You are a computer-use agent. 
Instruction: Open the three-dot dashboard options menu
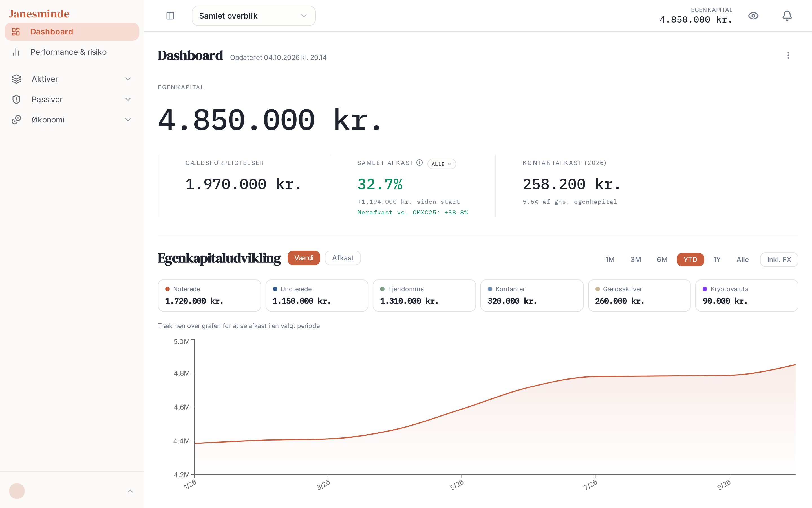(x=788, y=55)
